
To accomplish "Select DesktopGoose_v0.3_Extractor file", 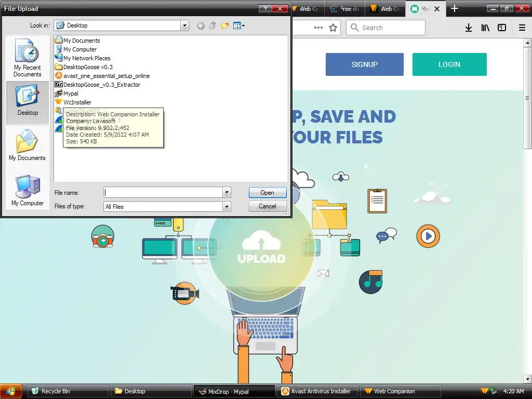I will [98, 85].
